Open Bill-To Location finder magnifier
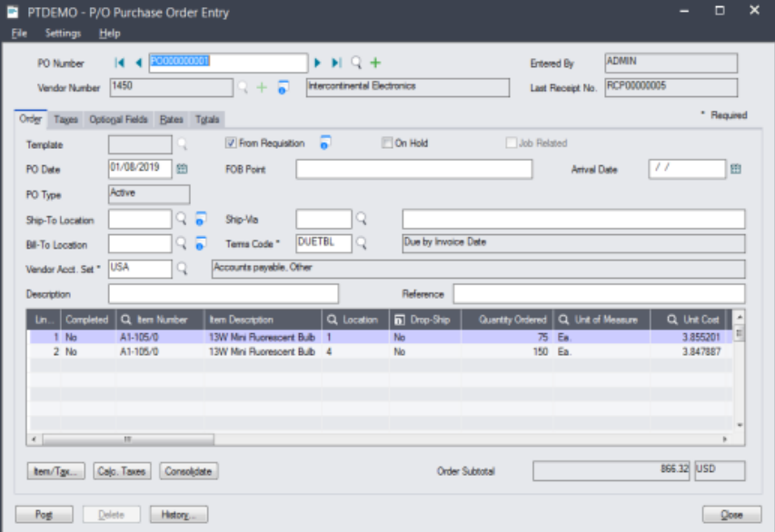This screenshot has height=532, width=775. (182, 243)
